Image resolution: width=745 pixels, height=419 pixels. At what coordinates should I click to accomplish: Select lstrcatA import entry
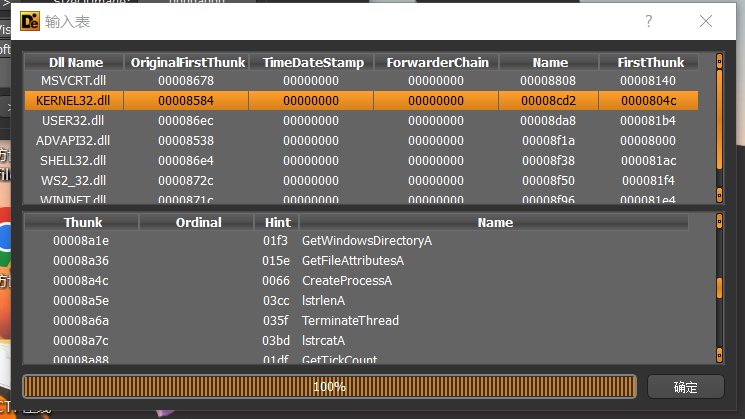pos(356,341)
